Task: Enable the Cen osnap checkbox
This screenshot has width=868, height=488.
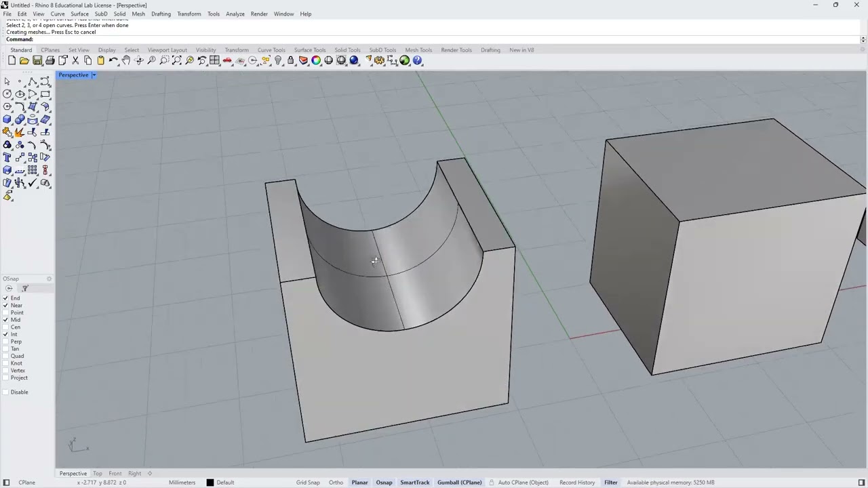Action: pos(5,327)
